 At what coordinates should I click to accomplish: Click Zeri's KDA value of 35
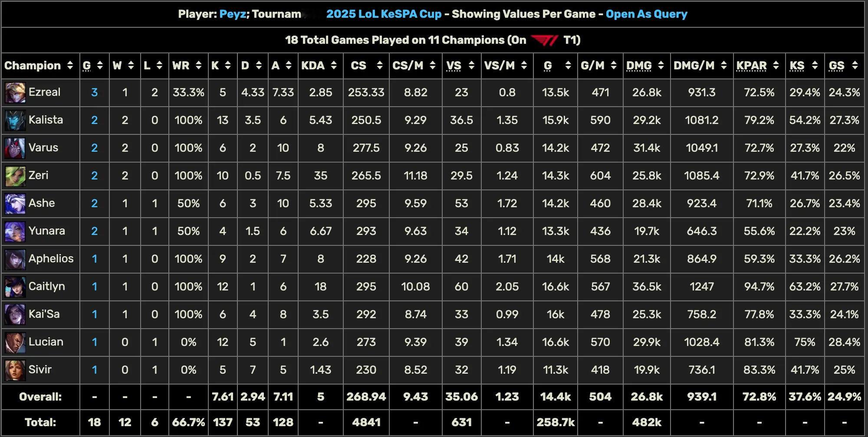[320, 176]
